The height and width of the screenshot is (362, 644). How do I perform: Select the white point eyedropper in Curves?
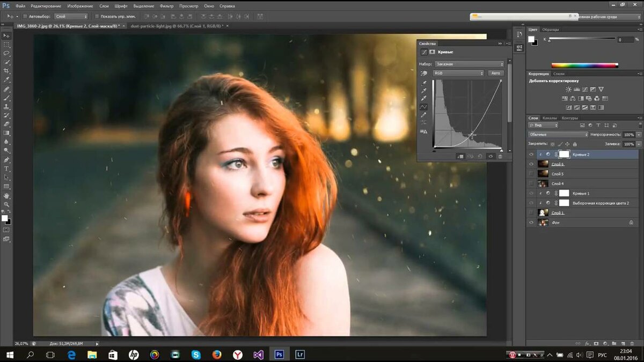click(x=424, y=98)
